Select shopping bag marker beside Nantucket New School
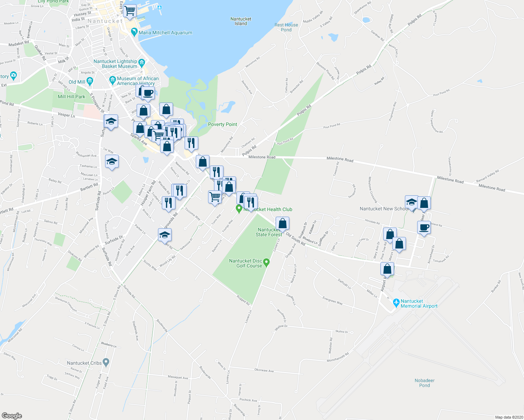Screen dimensions: 524x420 [x=424, y=203]
